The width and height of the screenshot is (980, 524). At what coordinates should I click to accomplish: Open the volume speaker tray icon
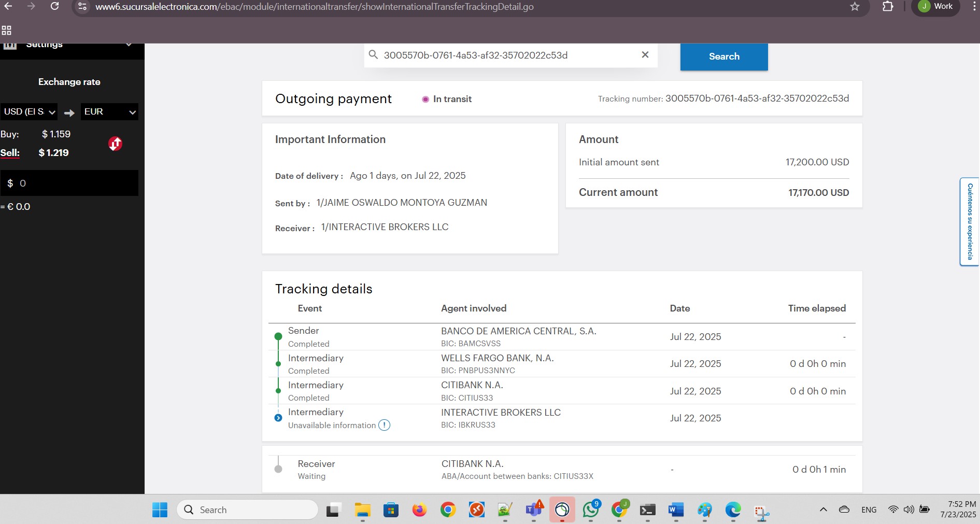tap(908, 509)
